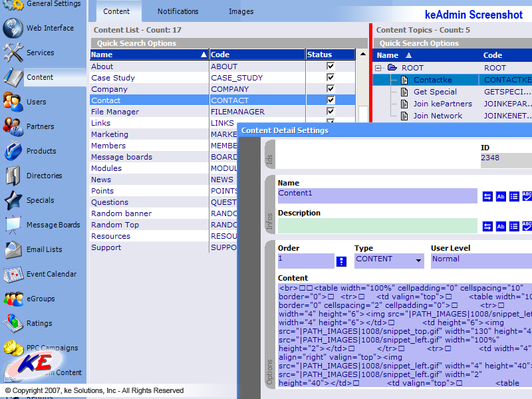Click the ID field showing 2348

[506, 160]
